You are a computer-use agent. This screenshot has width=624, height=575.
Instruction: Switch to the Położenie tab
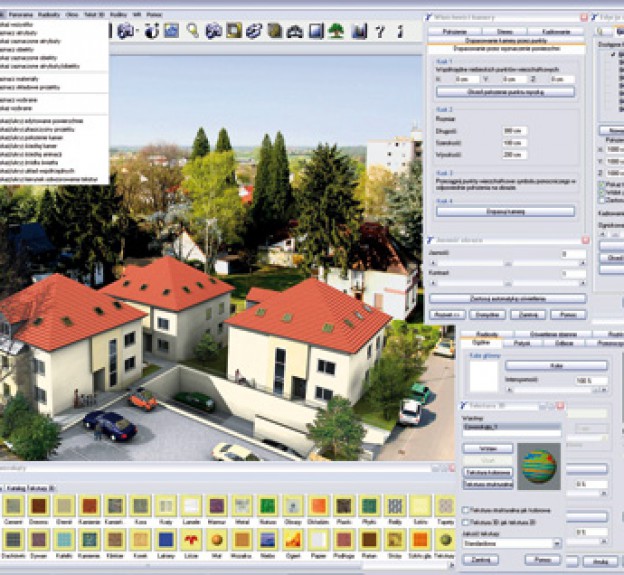pyautogui.click(x=454, y=31)
